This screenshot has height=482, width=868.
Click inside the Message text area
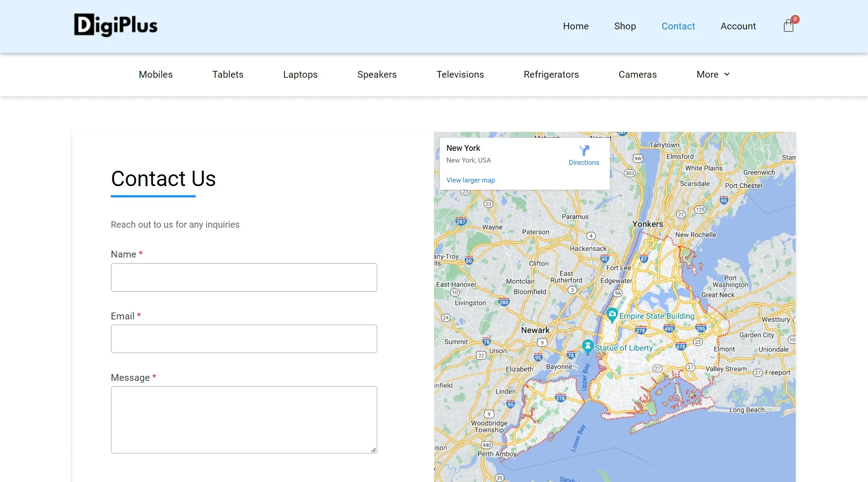[x=244, y=420]
